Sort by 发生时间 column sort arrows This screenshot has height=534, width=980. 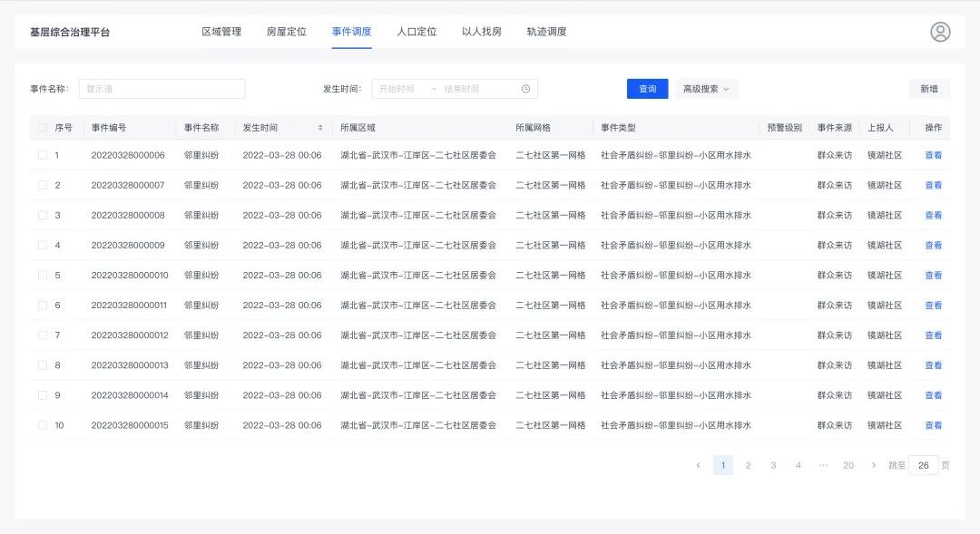pyautogui.click(x=319, y=128)
